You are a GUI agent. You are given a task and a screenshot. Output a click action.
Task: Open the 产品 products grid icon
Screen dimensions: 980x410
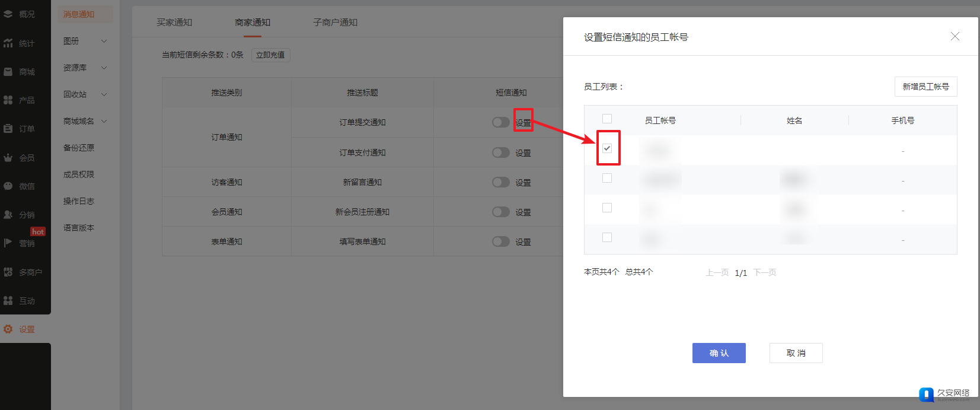[8, 100]
